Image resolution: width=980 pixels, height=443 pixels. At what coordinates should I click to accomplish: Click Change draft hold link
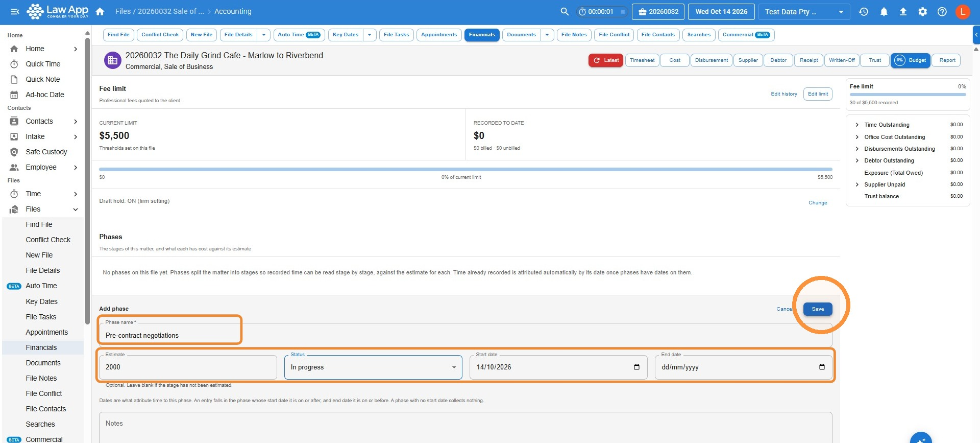tap(818, 203)
